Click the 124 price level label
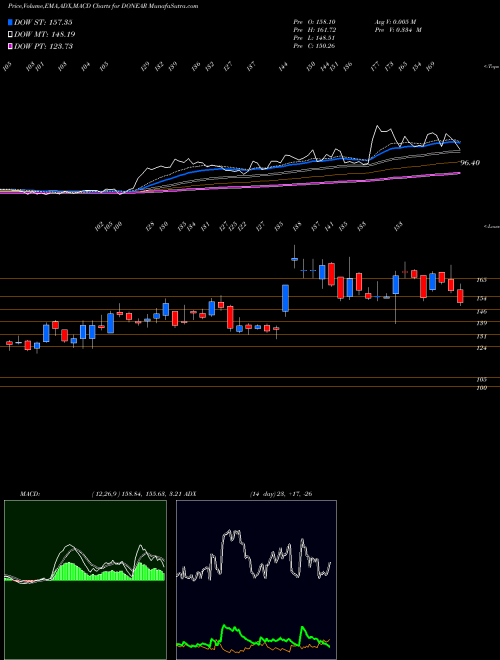The height and width of the screenshot is (660, 500). 482,348
